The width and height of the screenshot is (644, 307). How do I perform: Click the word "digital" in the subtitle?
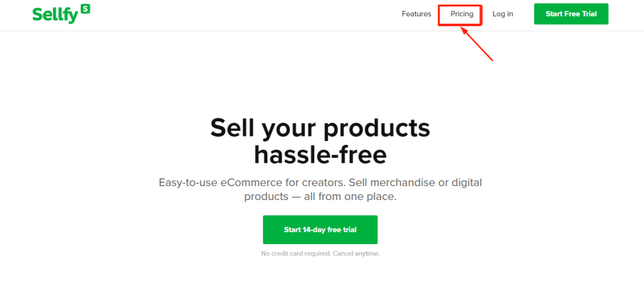464,182
